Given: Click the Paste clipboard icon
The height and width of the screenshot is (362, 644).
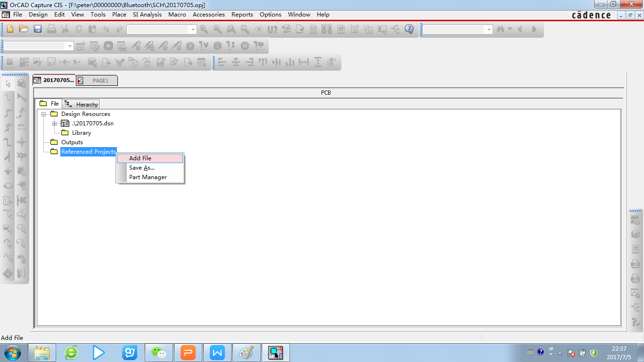Looking at the screenshot, I should pos(92,29).
